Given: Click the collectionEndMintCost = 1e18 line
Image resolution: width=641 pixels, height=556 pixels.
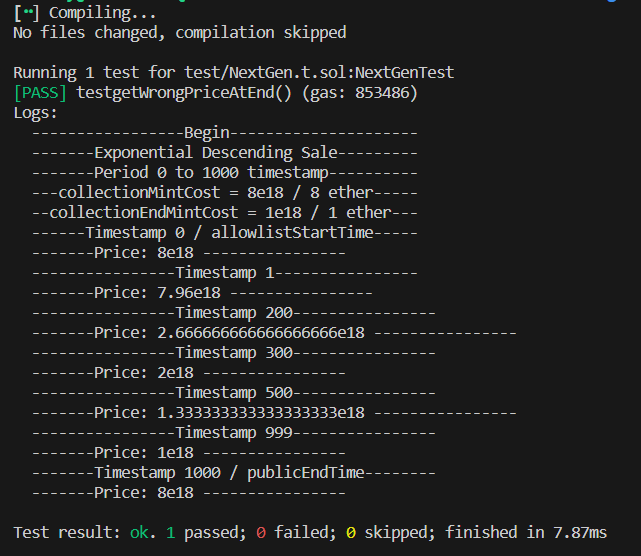Looking at the screenshot, I should 225,213.
